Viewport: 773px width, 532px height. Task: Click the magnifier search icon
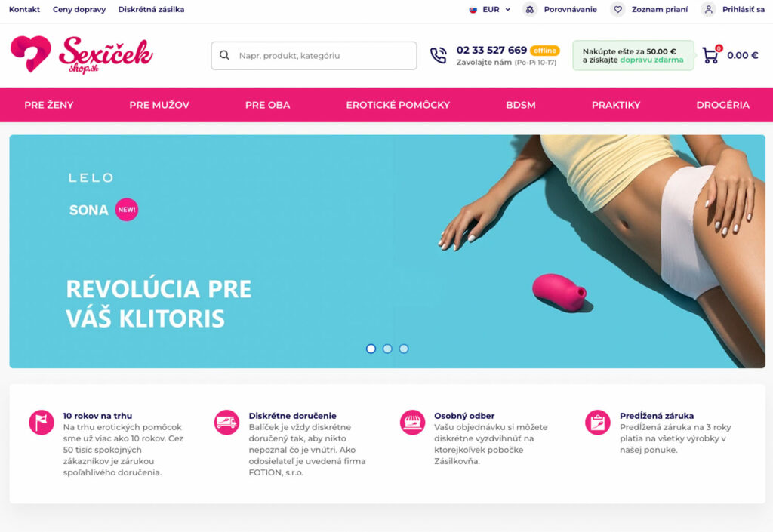tap(224, 55)
